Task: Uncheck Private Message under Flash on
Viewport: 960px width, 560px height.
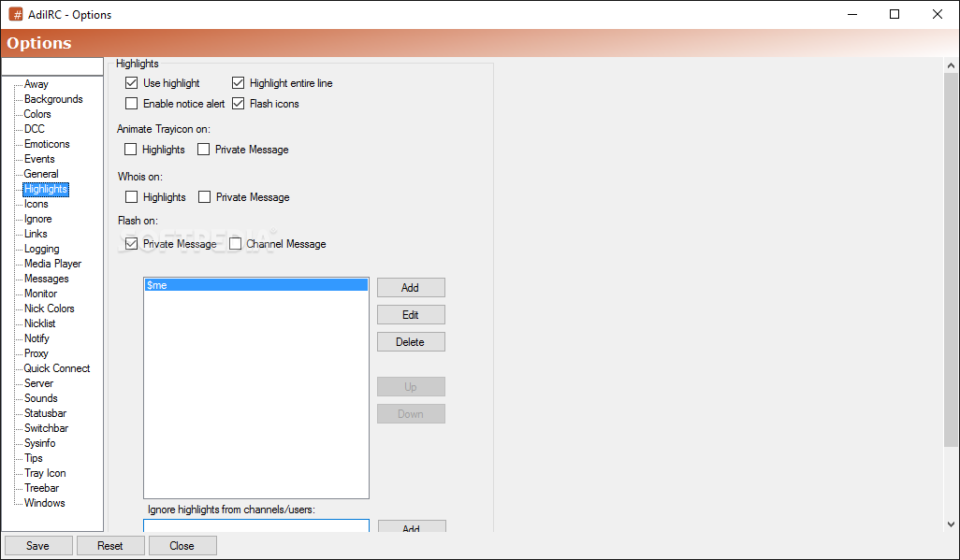Action: click(132, 244)
